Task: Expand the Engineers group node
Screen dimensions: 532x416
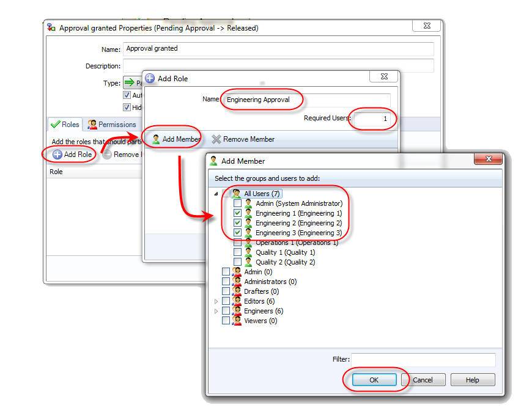Action: click(216, 310)
